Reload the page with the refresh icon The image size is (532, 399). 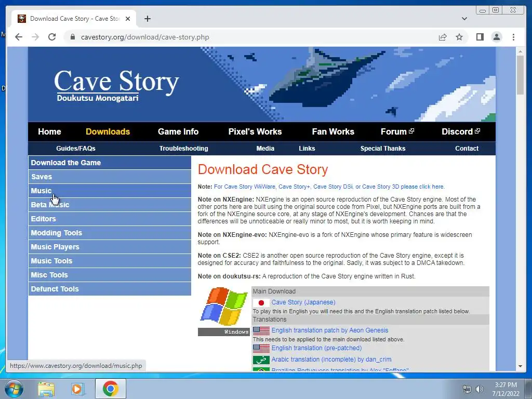[52, 37]
